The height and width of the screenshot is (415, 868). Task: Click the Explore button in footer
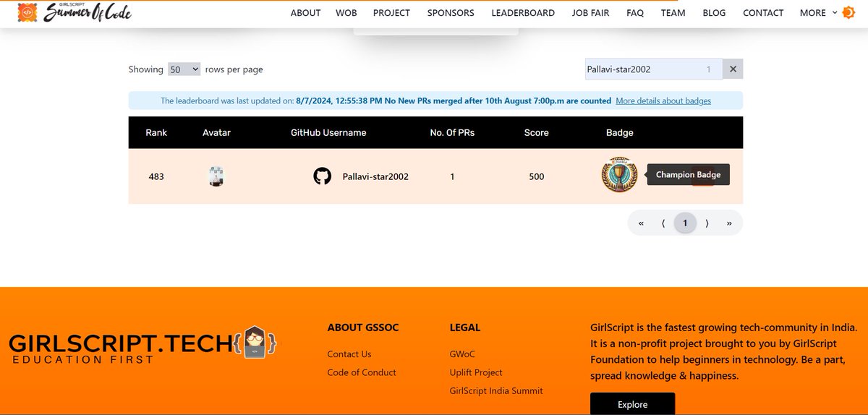[632, 403]
